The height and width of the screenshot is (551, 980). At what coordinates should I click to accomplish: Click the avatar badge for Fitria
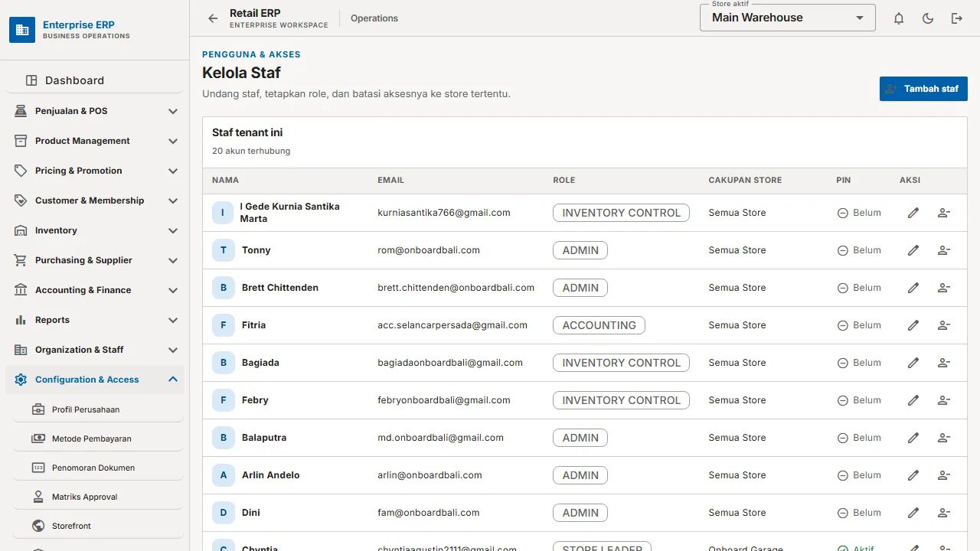[224, 325]
